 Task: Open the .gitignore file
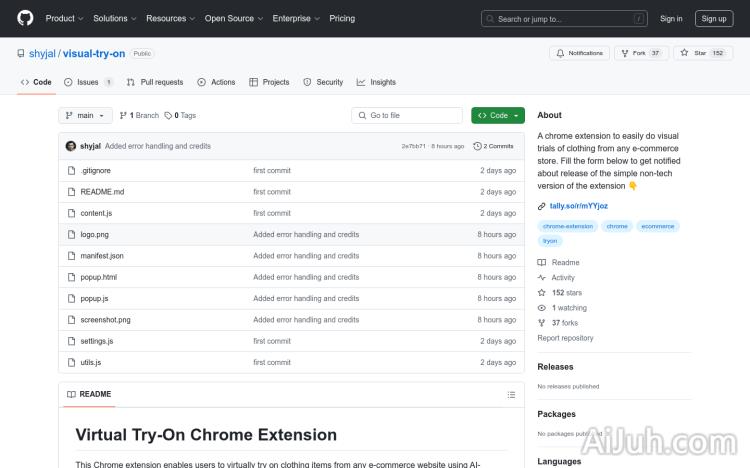click(x=96, y=170)
